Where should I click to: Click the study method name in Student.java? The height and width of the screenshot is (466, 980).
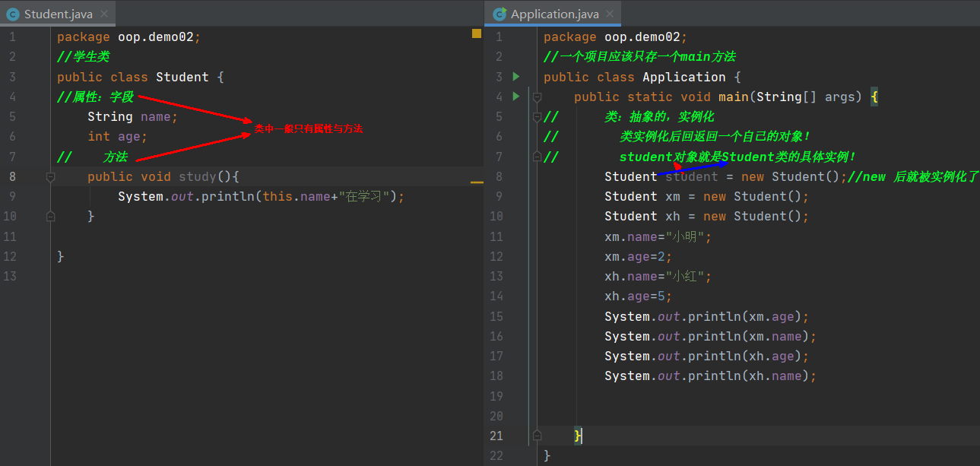click(198, 176)
